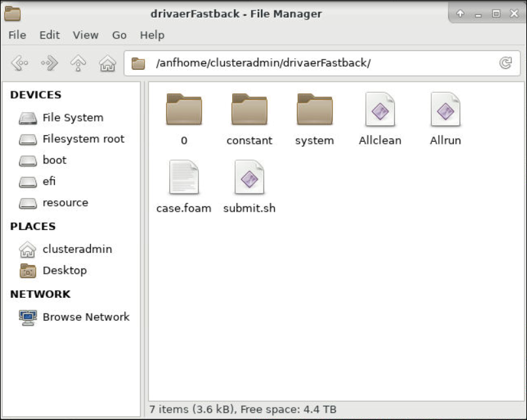527x420 pixels.
Task: Click the "submit.sh" file name label
Action: click(x=249, y=208)
